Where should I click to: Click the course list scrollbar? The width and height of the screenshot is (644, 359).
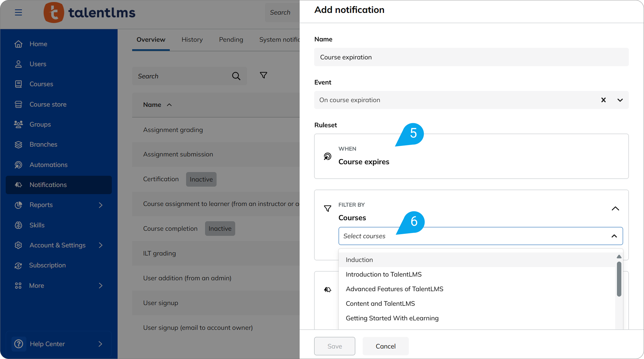click(619, 279)
